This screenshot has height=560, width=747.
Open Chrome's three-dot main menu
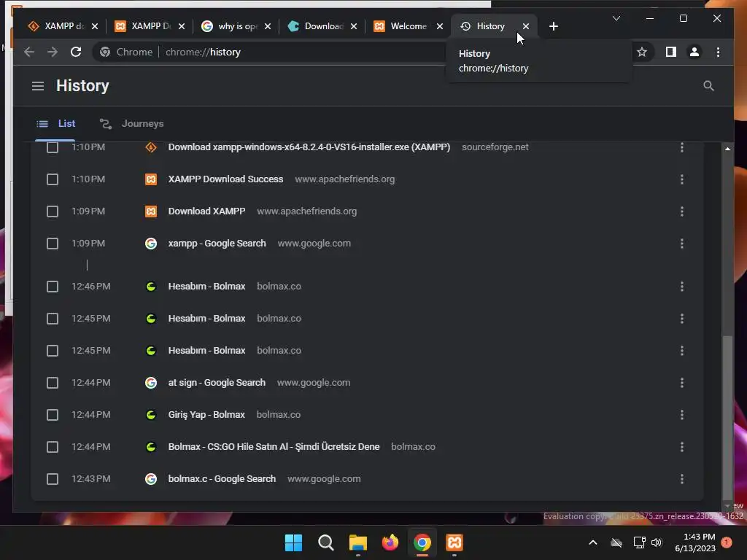pyautogui.click(x=718, y=52)
